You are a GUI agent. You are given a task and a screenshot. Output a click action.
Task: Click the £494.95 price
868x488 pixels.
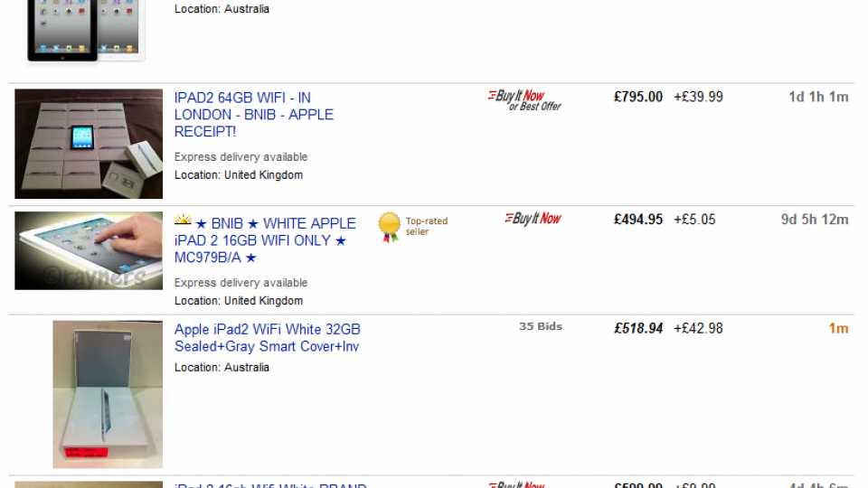click(638, 220)
